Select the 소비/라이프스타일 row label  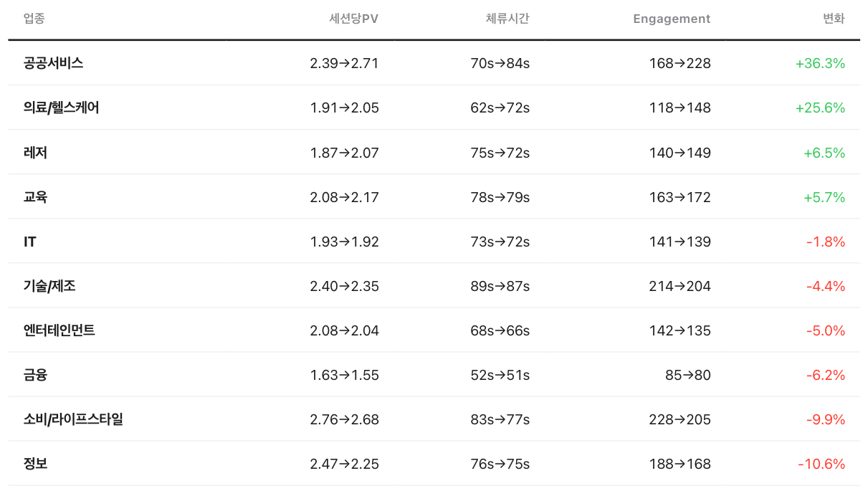coord(74,419)
